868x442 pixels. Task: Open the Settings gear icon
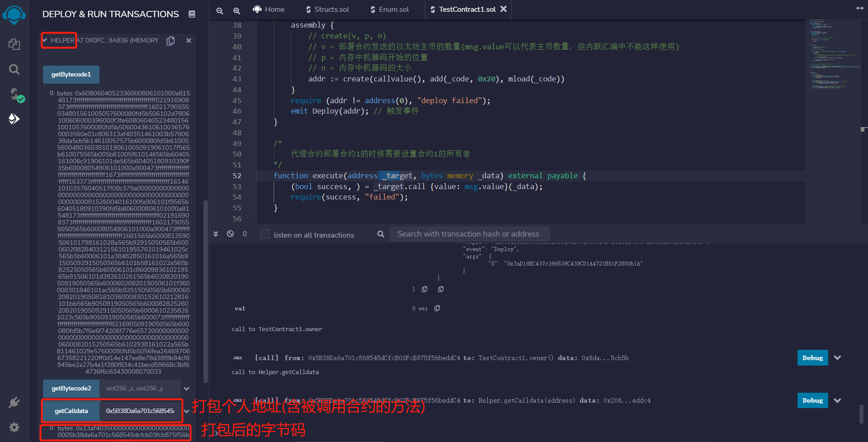(14, 427)
